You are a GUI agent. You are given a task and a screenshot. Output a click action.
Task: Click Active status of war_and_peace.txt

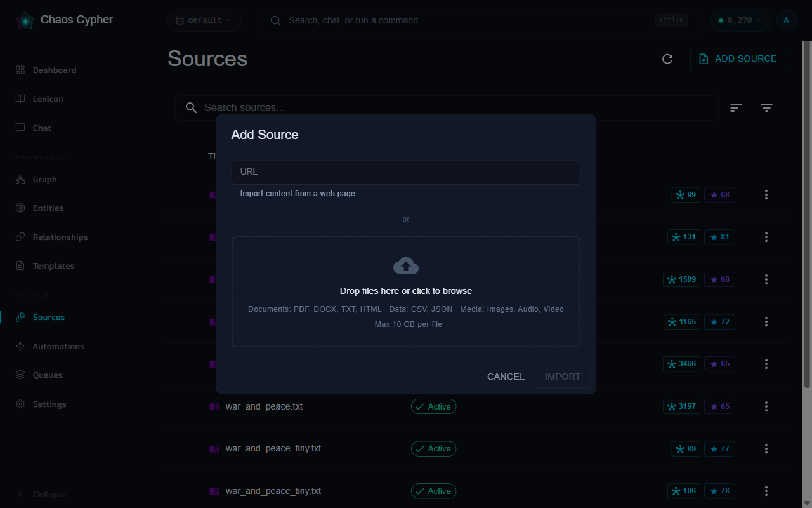pyautogui.click(x=433, y=406)
